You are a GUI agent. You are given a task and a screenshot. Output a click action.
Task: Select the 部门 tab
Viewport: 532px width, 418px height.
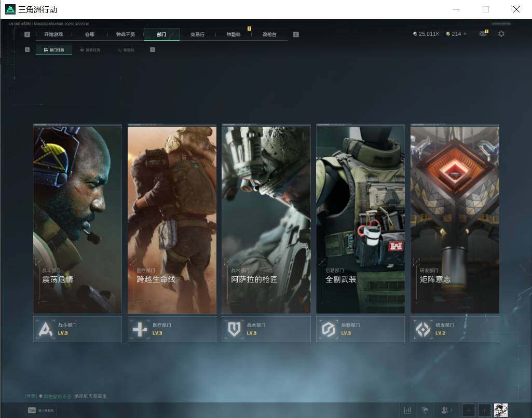pyautogui.click(x=161, y=34)
